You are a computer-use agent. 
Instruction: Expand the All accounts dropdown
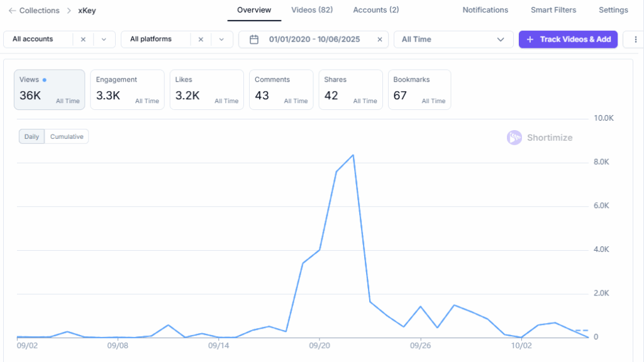[104, 39]
